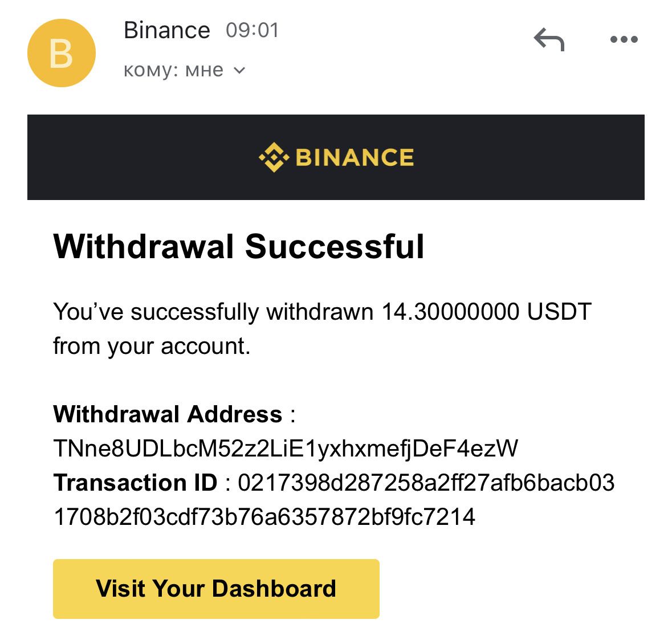Click the Withdrawal Successful heading
This screenshot has height=640, width=672.
click(238, 246)
